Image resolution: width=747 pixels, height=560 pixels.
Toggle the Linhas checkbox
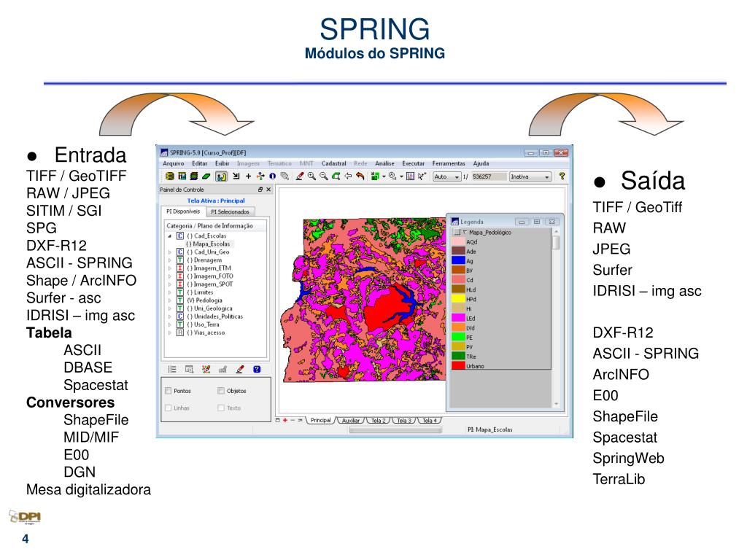(169, 408)
